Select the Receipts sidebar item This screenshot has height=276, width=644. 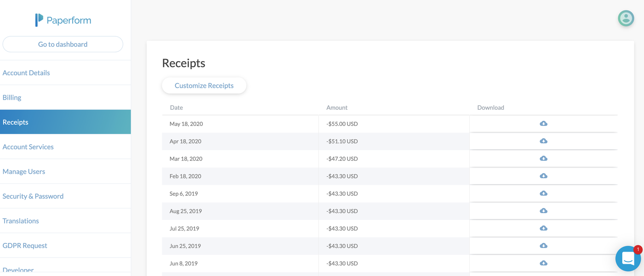coord(15,122)
